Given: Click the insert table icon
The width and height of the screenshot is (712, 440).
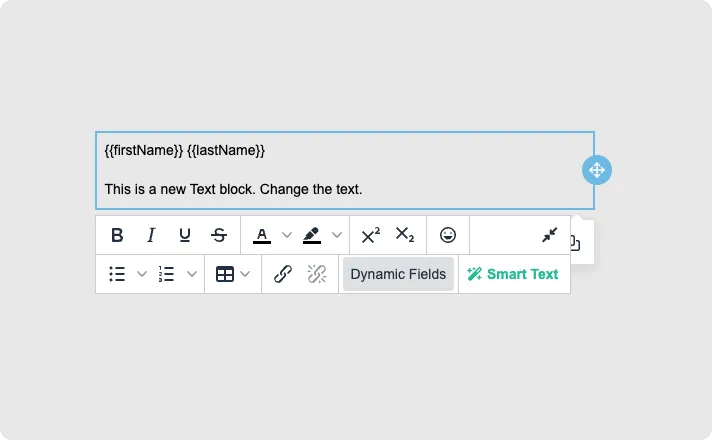Looking at the screenshot, I should pyautogui.click(x=225, y=274).
